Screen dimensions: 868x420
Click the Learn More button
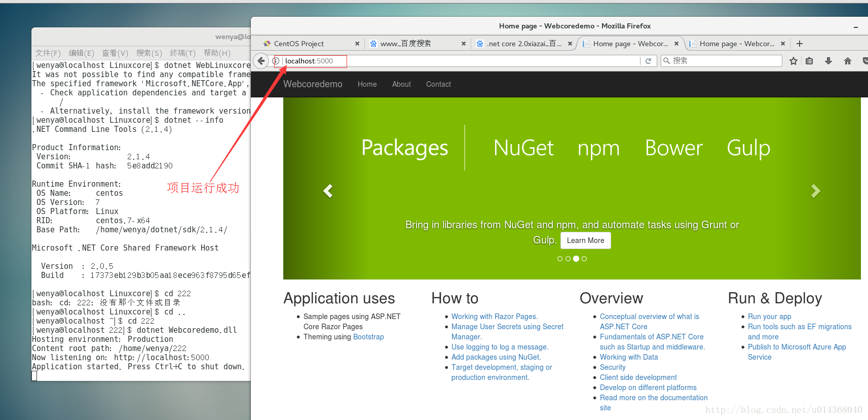click(585, 240)
